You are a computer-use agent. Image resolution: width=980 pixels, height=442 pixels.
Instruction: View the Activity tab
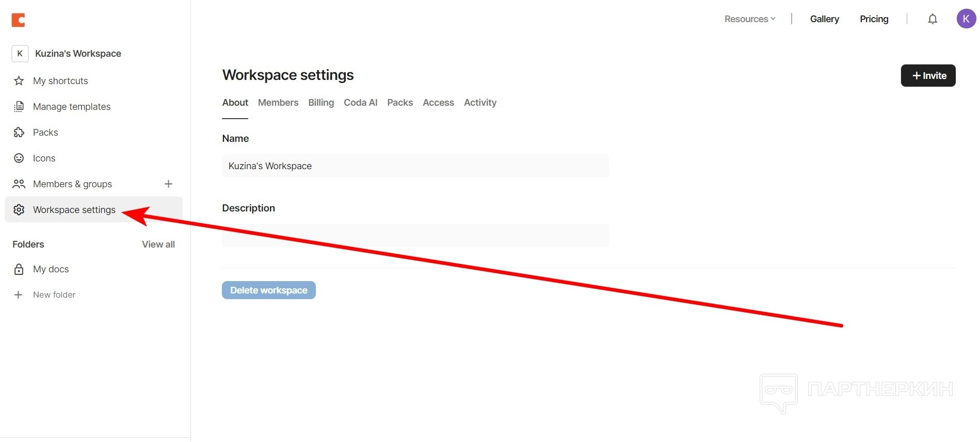(480, 103)
